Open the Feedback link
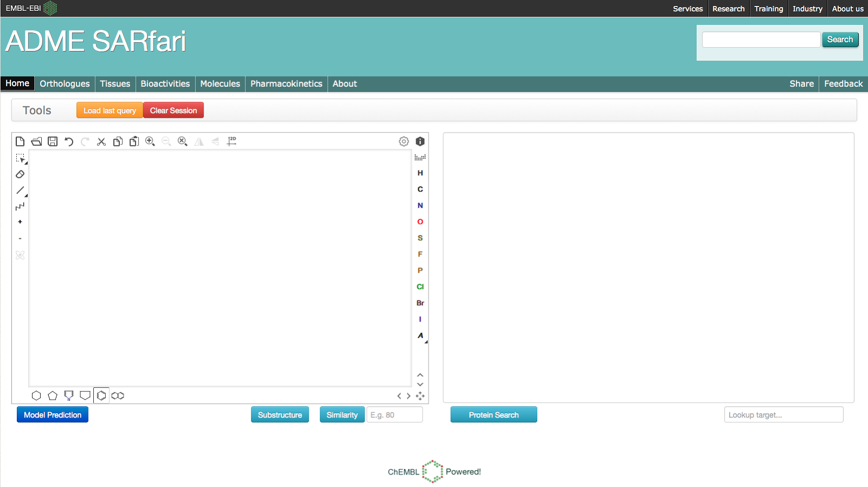Image resolution: width=868 pixels, height=487 pixels. tap(843, 84)
